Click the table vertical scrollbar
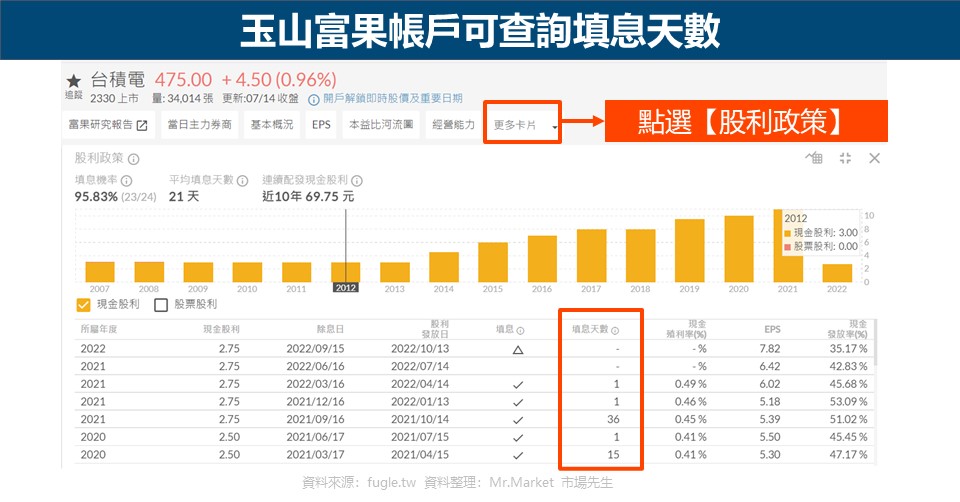This screenshot has height=502, width=960. pos(875,342)
